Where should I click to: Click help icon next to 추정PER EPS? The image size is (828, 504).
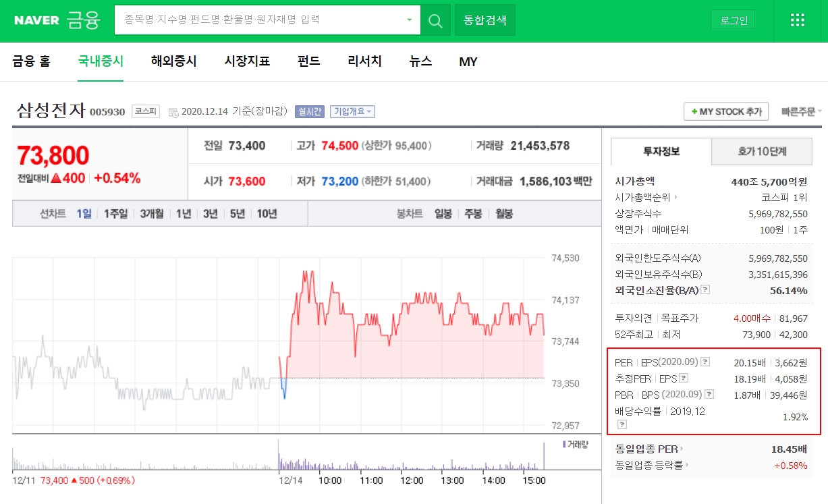coord(684,378)
